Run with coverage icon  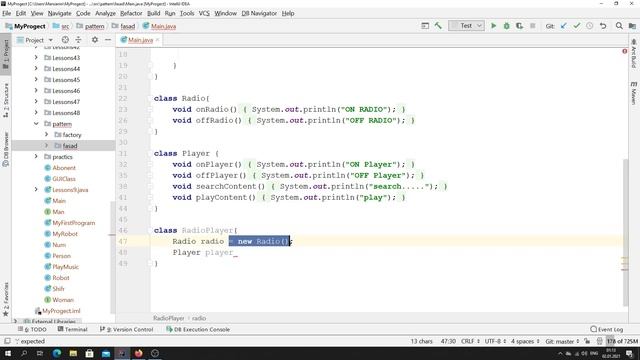(x=520, y=26)
